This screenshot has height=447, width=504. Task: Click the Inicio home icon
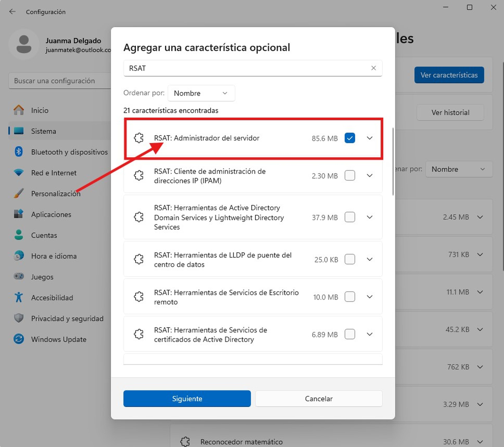[x=19, y=110]
